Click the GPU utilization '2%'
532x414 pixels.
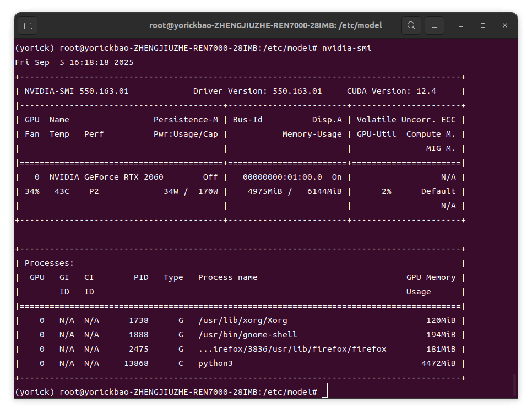point(387,191)
